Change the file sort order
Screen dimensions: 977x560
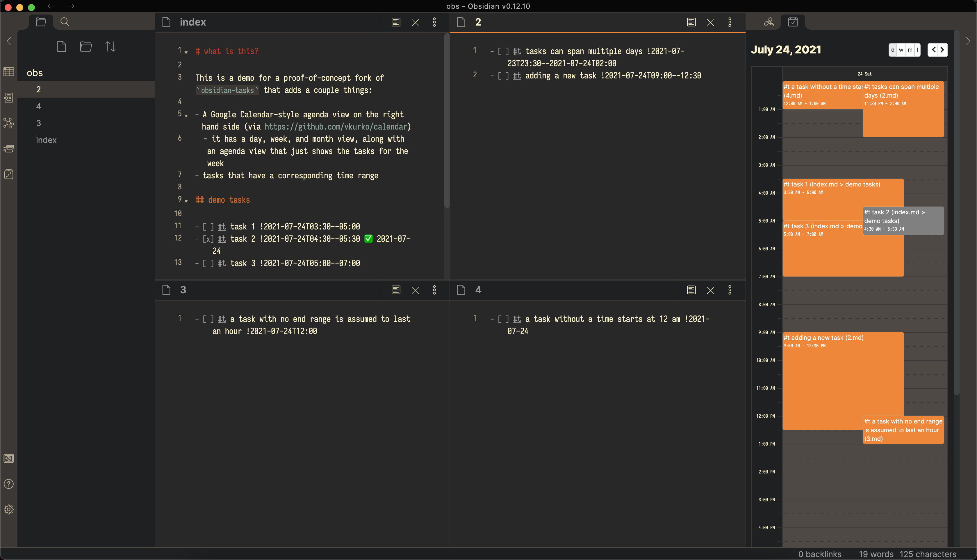tap(110, 46)
